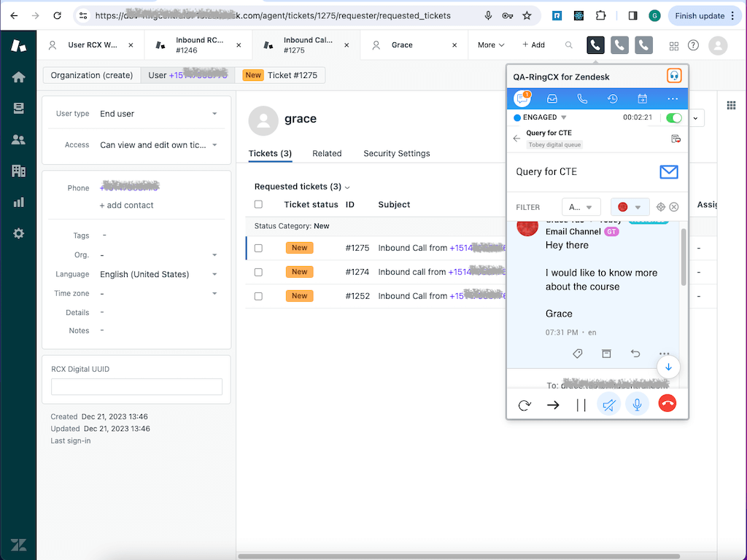Open the phone dialer icon in RingCX

click(x=581, y=98)
